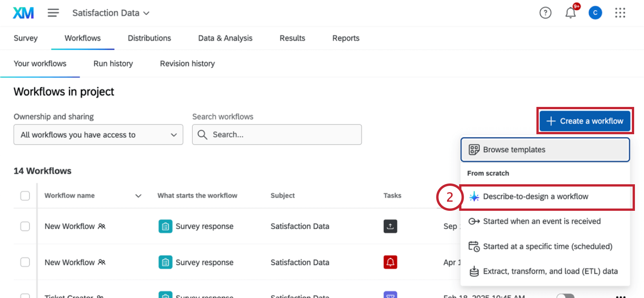This screenshot has height=298, width=644.
Task: Open the hamburger navigation menu
Action: pos(53,13)
